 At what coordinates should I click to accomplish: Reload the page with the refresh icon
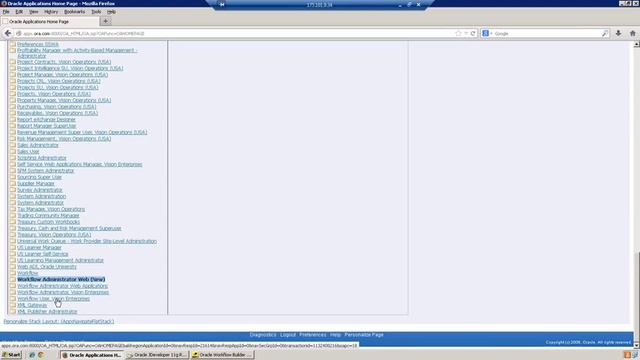(473, 33)
